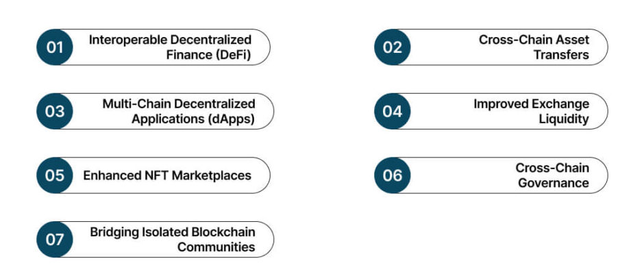The width and height of the screenshot is (644, 274).
Task: Select Multi-Chain Decentralized Applications (dApps) label
Action: 179,112
